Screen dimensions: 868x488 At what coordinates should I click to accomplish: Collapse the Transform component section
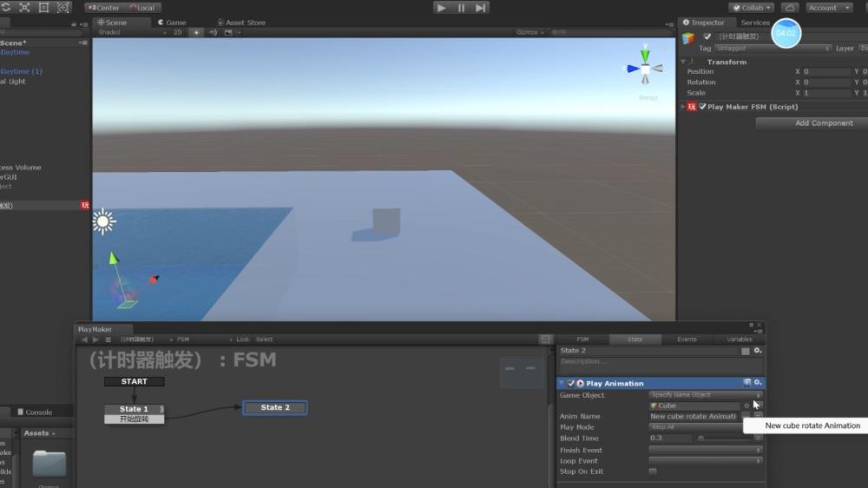tap(683, 62)
